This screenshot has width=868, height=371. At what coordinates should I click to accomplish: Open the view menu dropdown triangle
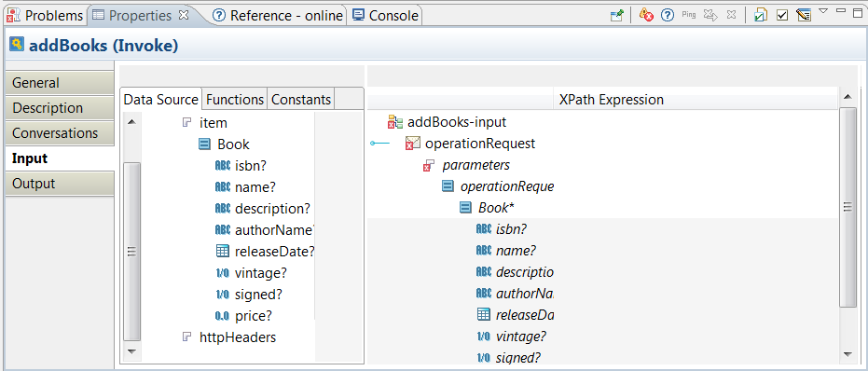822,11
